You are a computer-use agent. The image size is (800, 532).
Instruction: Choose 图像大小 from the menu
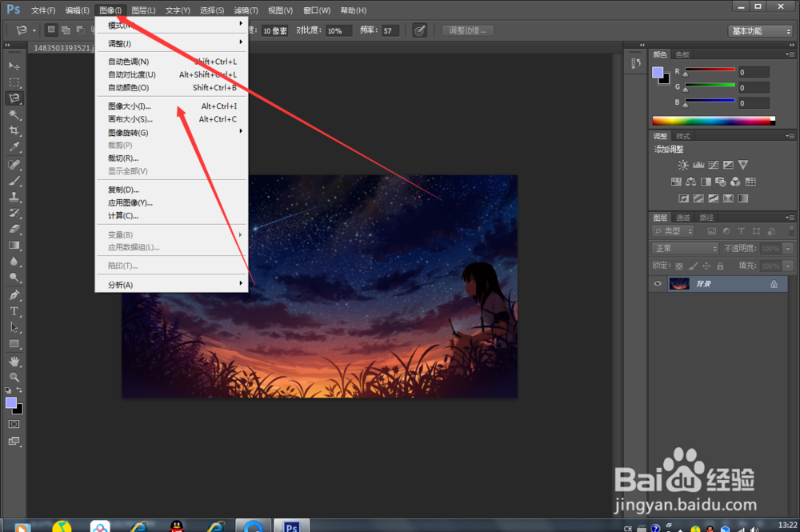point(171,106)
